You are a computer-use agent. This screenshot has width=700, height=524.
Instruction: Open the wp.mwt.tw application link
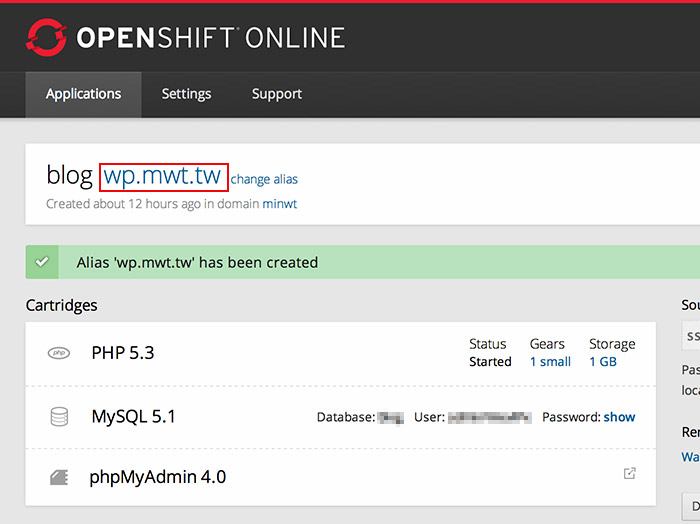pyautogui.click(x=162, y=176)
